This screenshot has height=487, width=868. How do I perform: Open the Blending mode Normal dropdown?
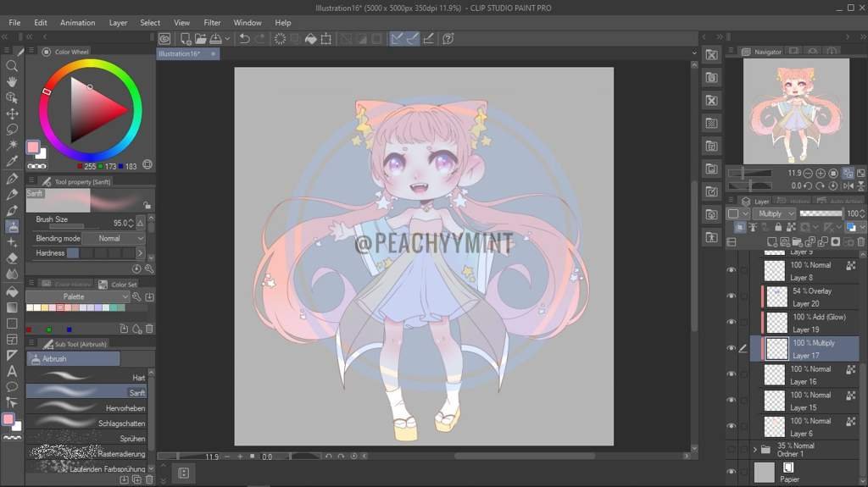click(114, 239)
